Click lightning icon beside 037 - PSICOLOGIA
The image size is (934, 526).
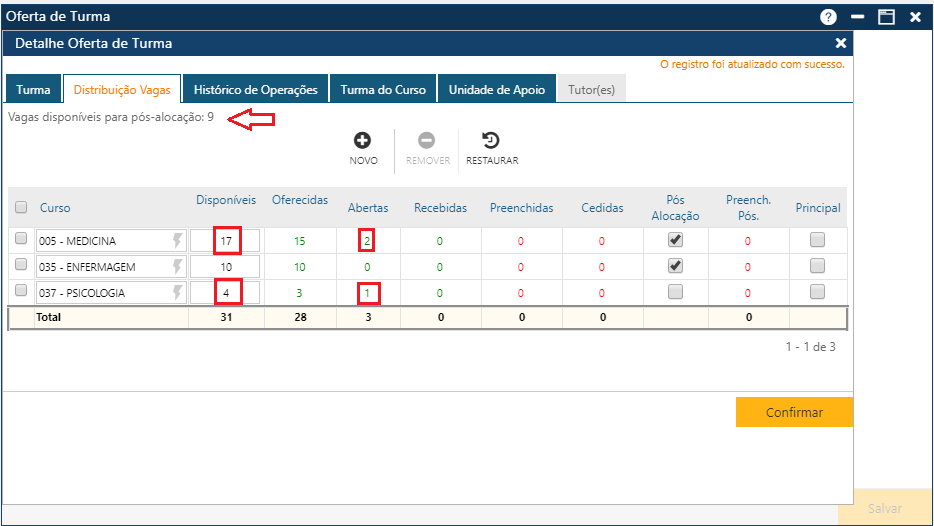pyautogui.click(x=178, y=292)
